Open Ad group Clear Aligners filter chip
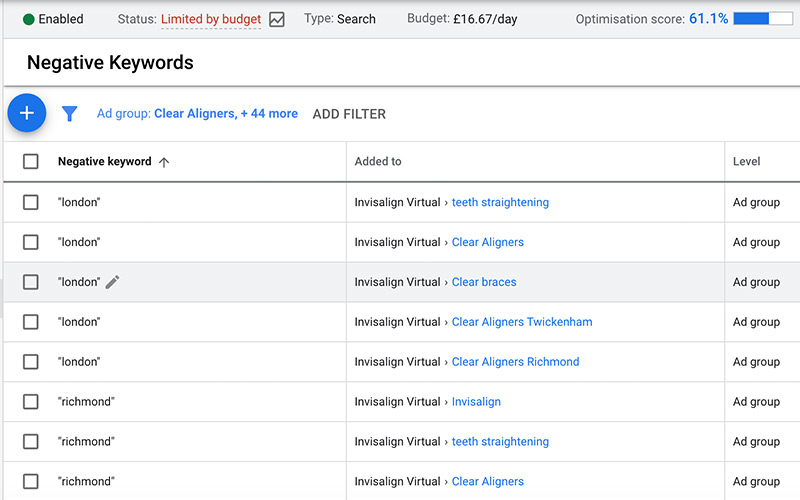 point(197,114)
